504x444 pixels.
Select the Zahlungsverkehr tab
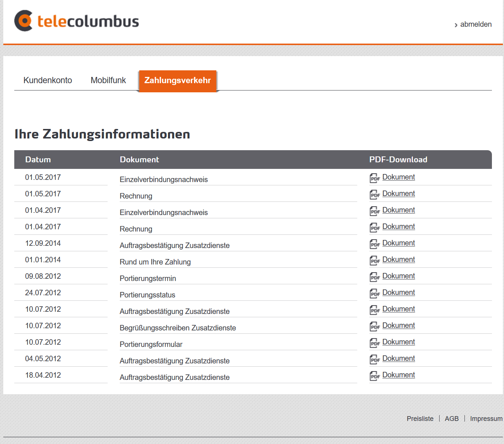[x=178, y=80]
